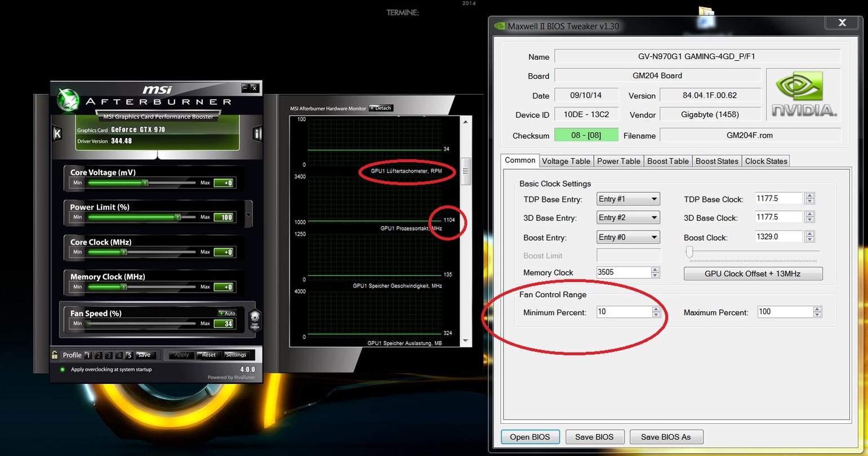Detach the Afterburner Hardware Monitor
868x456 pixels.
pos(381,108)
